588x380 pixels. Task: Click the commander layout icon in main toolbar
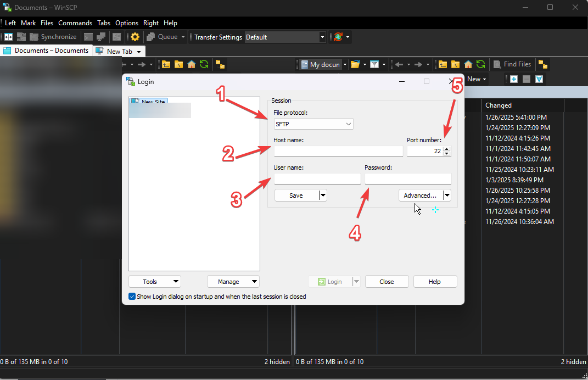pyautogui.click(x=8, y=37)
